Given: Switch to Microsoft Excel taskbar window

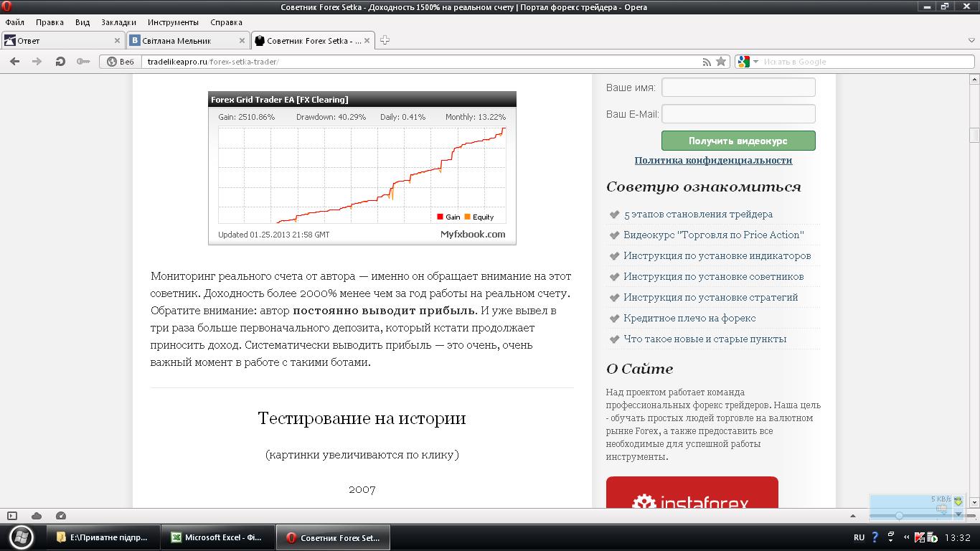Looking at the screenshot, I should coord(217,537).
